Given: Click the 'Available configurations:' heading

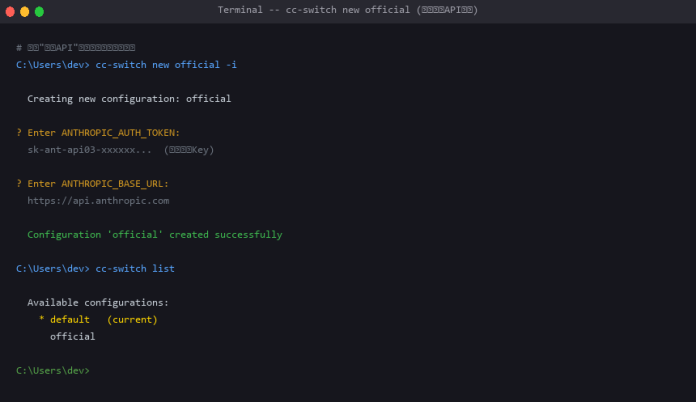Looking at the screenshot, I should click(98, 303).
